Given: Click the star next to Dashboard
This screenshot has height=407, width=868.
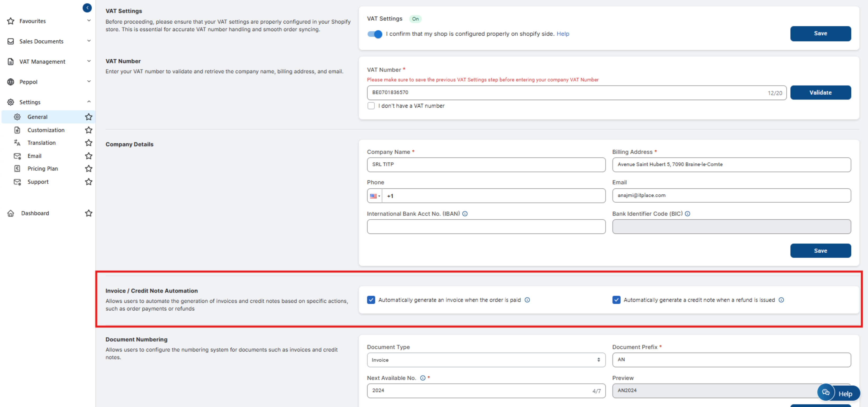Looking at the screenshot, I should point(89,213).
